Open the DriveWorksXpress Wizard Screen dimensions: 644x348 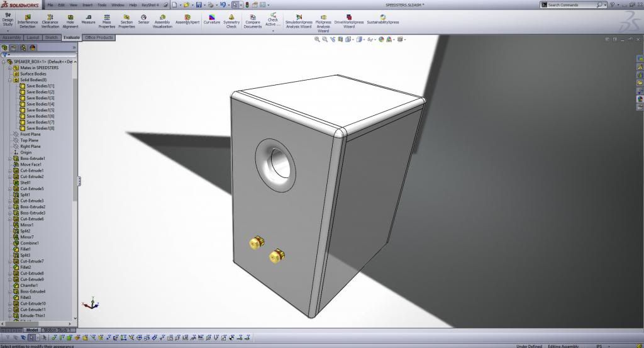pos(348,21)
